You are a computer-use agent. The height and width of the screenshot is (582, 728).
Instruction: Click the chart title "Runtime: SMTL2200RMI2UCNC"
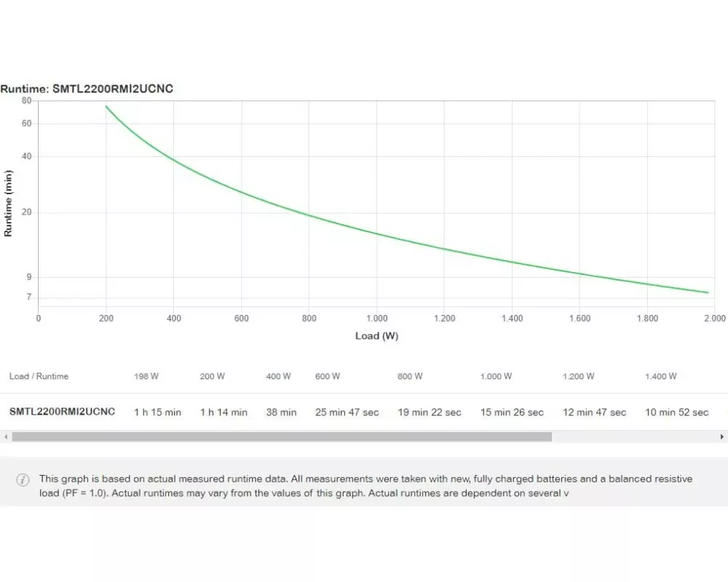click(87, 89)
